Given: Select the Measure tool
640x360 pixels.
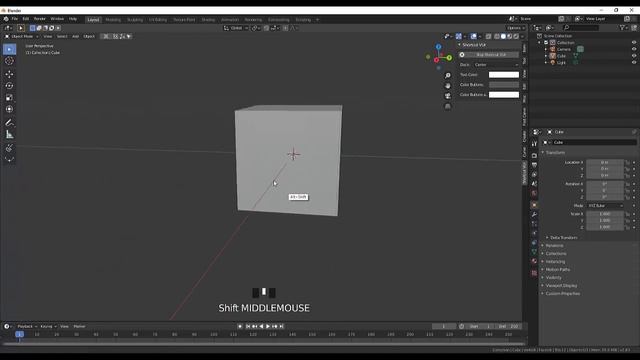Looking at the screenshot, I should click(x=9, y=134).
